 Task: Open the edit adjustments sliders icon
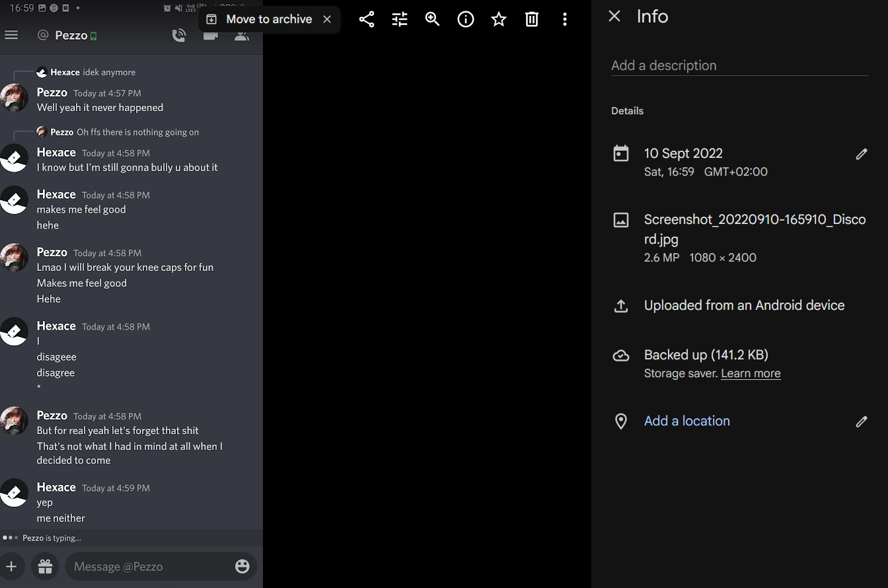(400, 20)
